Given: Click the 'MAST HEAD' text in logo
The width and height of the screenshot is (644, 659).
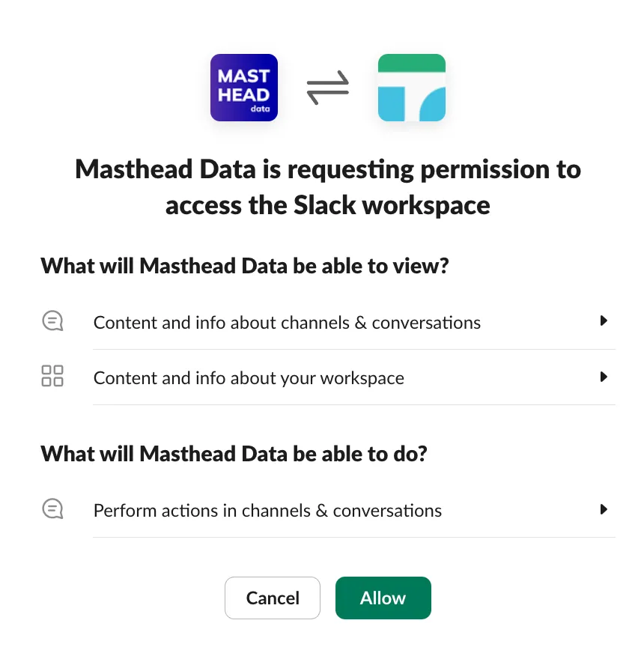Looking at the screenshot, I should [243, 85].
